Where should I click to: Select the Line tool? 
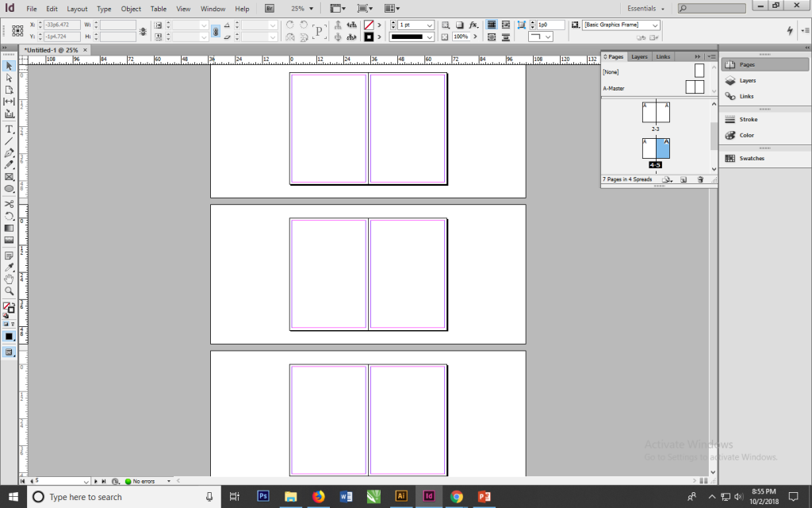point(9,141)
